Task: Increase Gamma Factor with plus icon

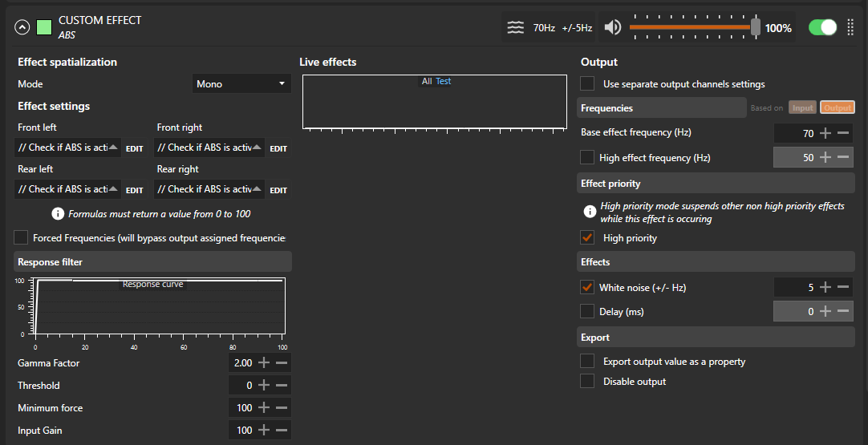Action: 264,363
